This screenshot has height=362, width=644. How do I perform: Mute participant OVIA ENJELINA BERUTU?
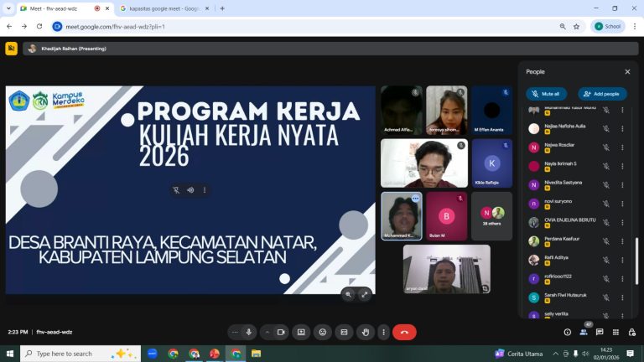pyautogui.click(x=605, y=222)
